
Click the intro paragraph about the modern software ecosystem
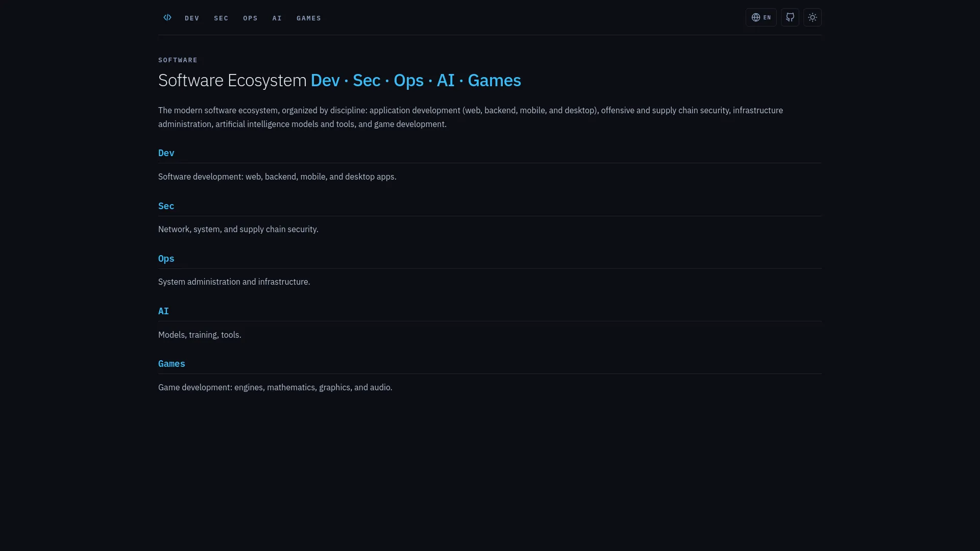click(x=471, y=117)
